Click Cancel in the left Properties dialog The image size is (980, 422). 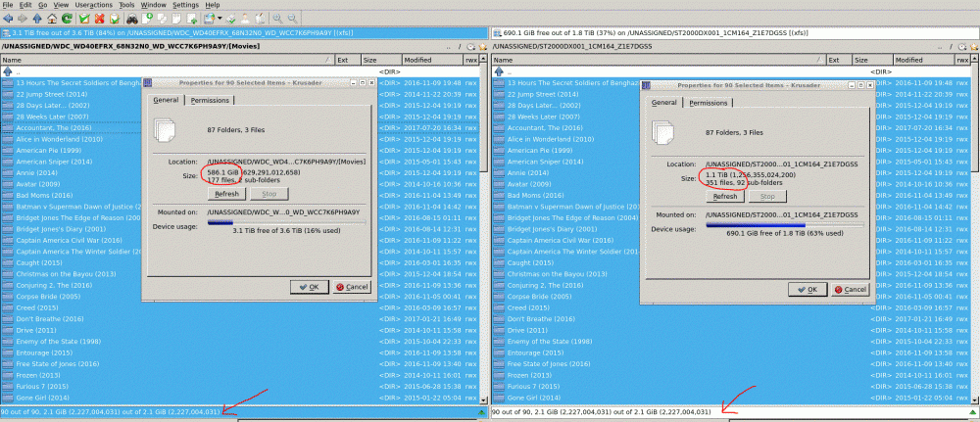click(351, 287)
